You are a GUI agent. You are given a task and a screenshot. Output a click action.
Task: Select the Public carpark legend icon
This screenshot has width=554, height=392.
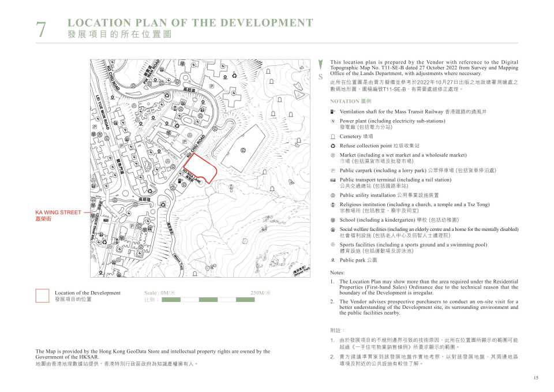(x=332, y=171)
